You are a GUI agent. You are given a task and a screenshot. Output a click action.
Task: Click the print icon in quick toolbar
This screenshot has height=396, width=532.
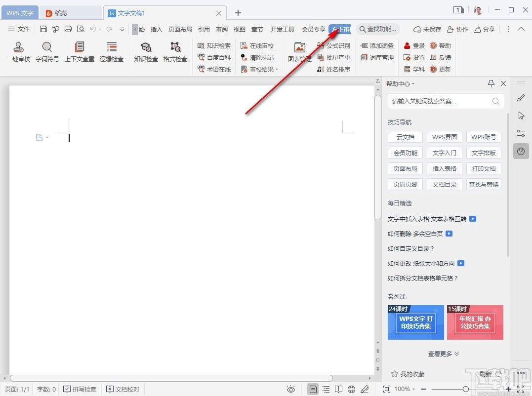pyautogui.click(x=68, y=29)
